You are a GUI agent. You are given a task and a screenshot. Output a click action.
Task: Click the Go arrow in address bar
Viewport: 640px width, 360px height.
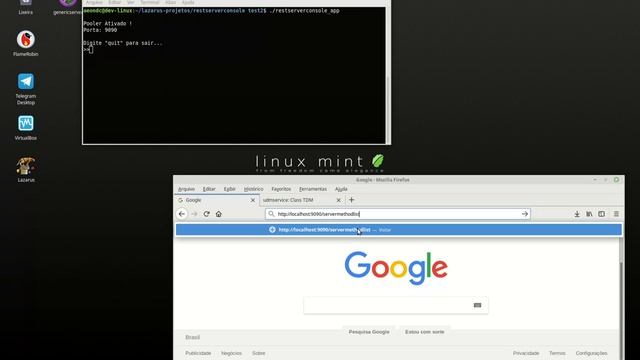(524, 214)
